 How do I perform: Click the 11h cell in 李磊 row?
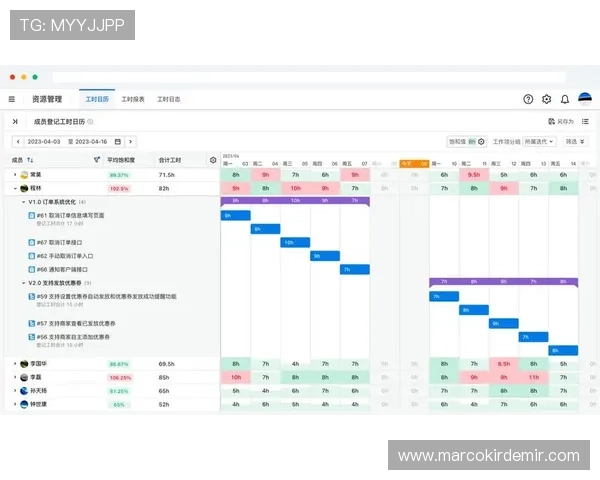click(x=533, y=377)
